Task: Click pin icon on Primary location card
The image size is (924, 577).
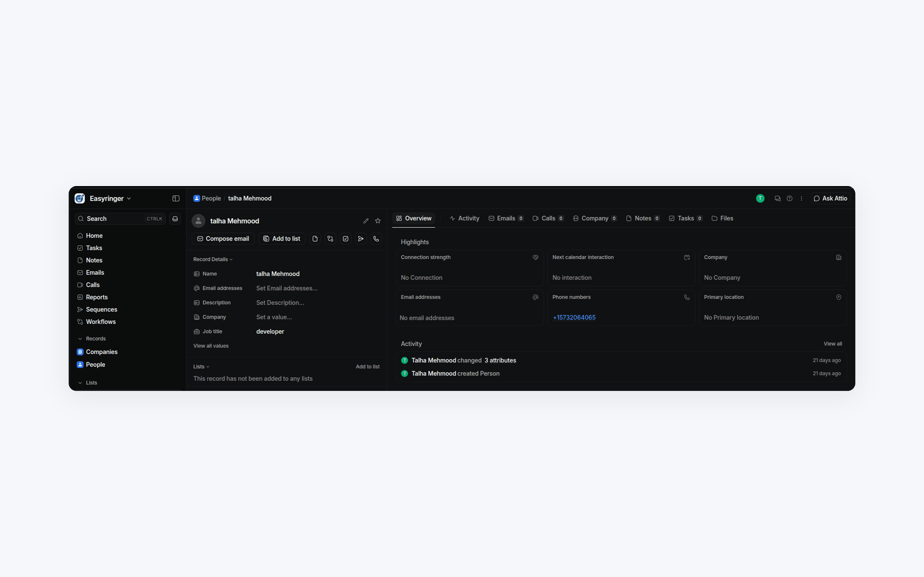Action: tap(839, 297)
